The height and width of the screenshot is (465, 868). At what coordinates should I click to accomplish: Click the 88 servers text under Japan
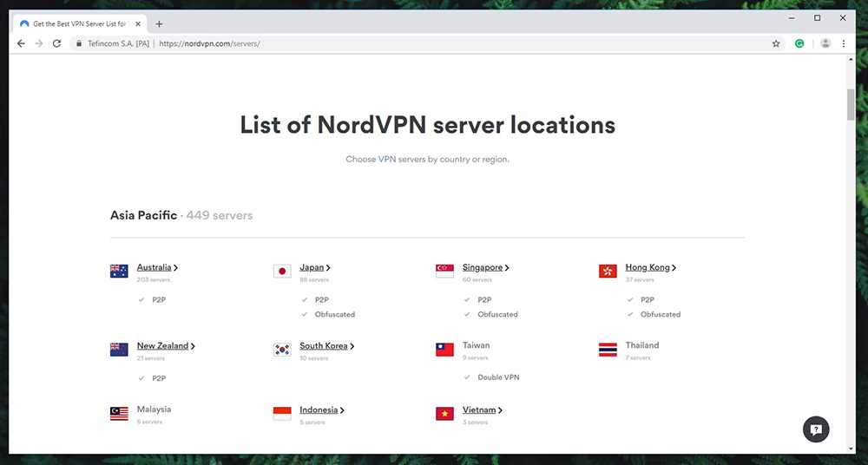(314, 279)
